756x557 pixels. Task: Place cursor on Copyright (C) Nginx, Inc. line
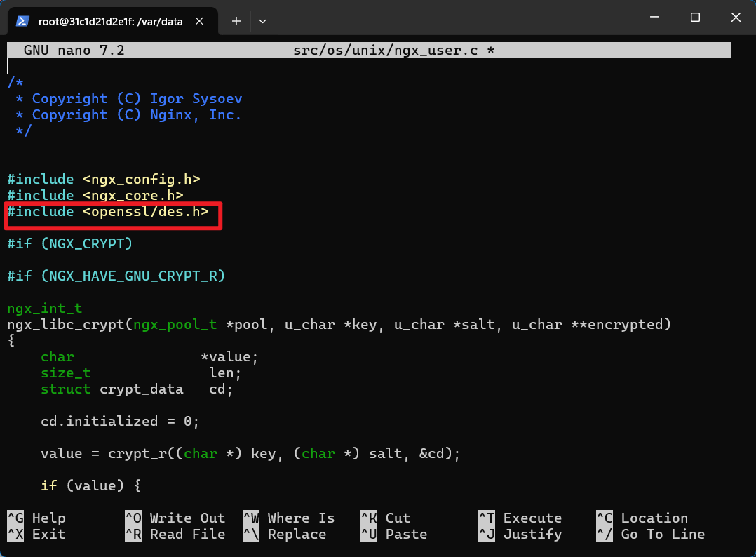click(x=128, y=115)
